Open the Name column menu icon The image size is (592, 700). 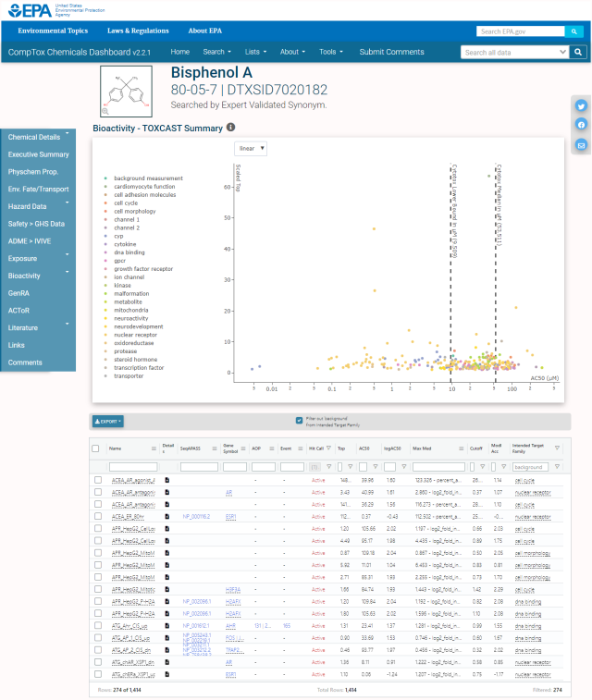coord(154,448)
